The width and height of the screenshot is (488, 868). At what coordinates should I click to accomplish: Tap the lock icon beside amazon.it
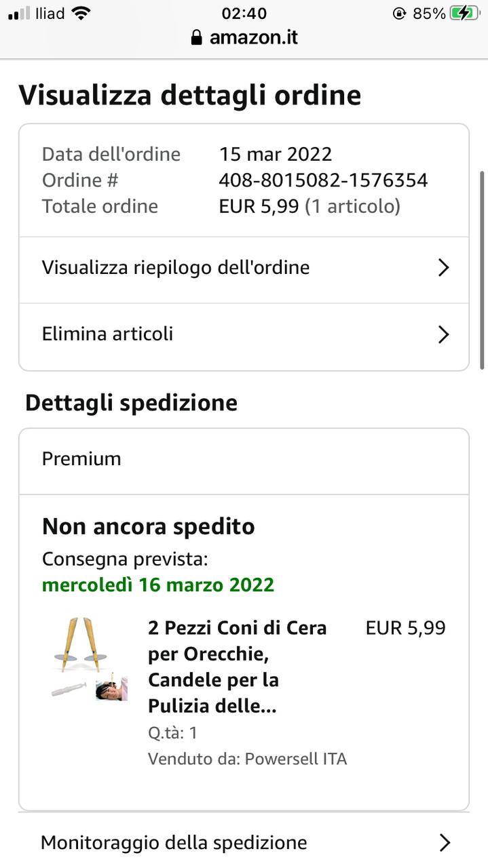(197, 37)
